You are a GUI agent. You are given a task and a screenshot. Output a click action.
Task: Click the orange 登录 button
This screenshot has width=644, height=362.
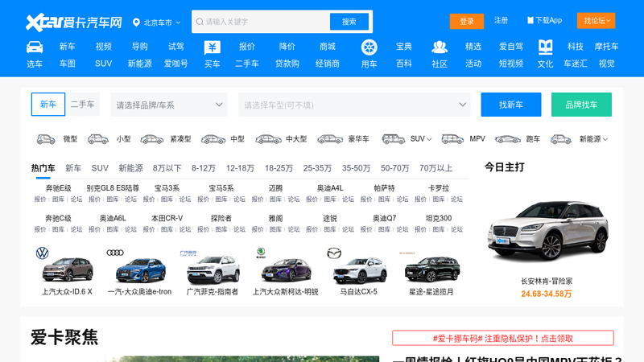[467, 22]
